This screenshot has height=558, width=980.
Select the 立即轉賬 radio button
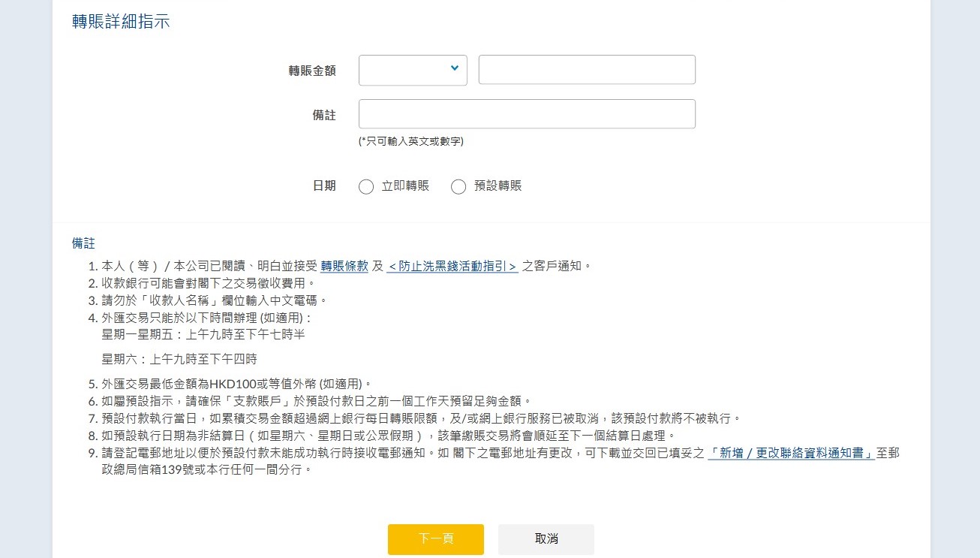coord(366,187)
